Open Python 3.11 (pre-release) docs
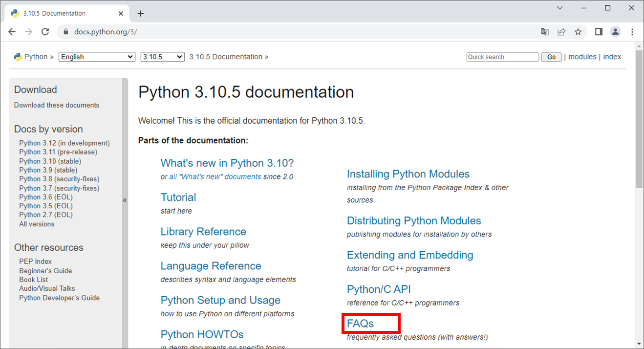The width and height of the screenshot is (644, 349). [x=58, y=152]
